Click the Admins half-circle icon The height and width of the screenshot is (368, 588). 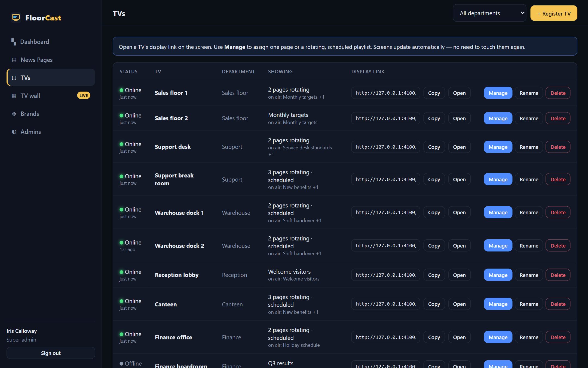[14, 132]
